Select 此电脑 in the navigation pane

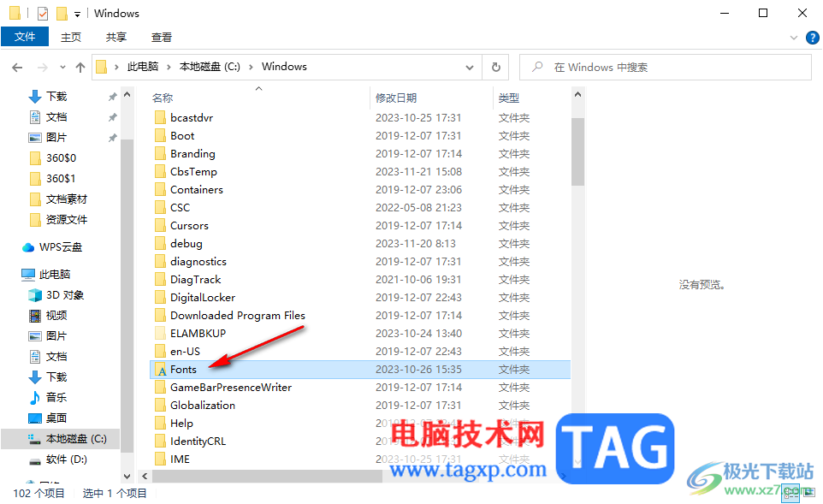coord(55,275)
